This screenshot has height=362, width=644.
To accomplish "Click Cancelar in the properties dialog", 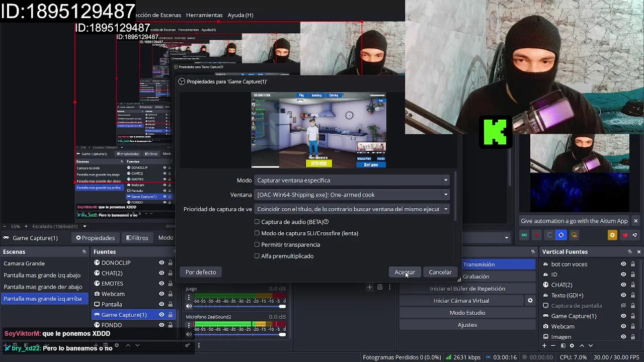I will coord(440,272).
